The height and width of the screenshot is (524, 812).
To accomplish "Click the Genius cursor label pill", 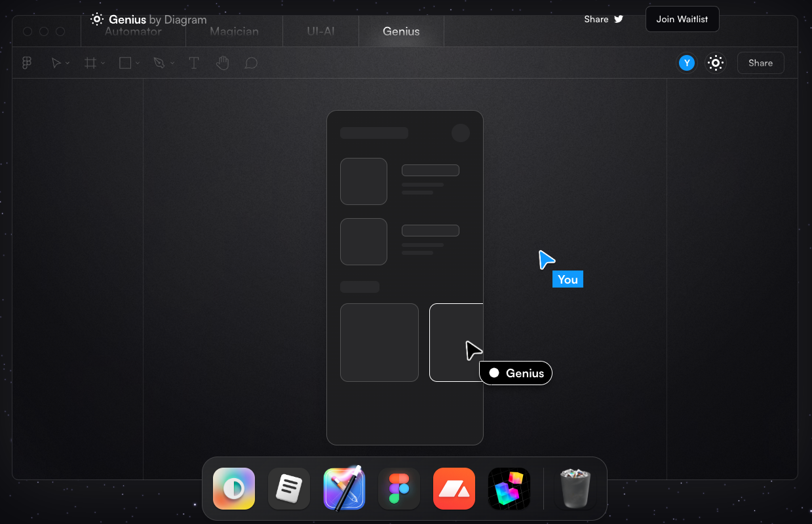I will pyautogui.click(x=516, y=373).
